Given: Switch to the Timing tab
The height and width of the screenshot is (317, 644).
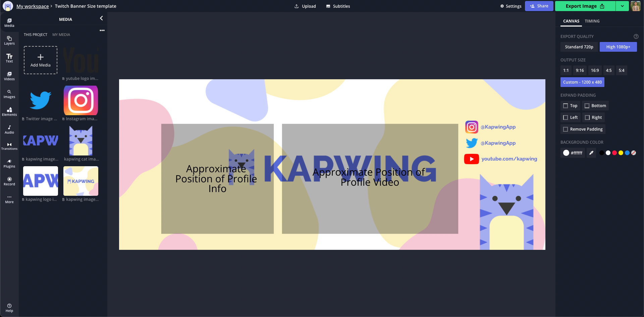Looking at the screenshot, I should 592,21.
